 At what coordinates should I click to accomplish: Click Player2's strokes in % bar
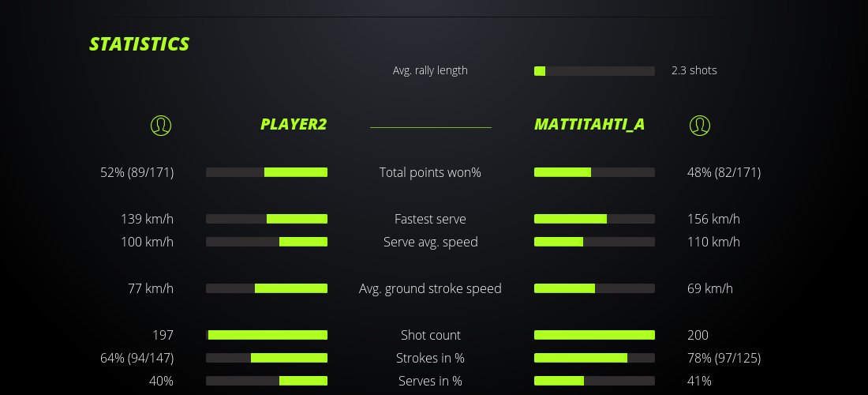click(267, 358)
